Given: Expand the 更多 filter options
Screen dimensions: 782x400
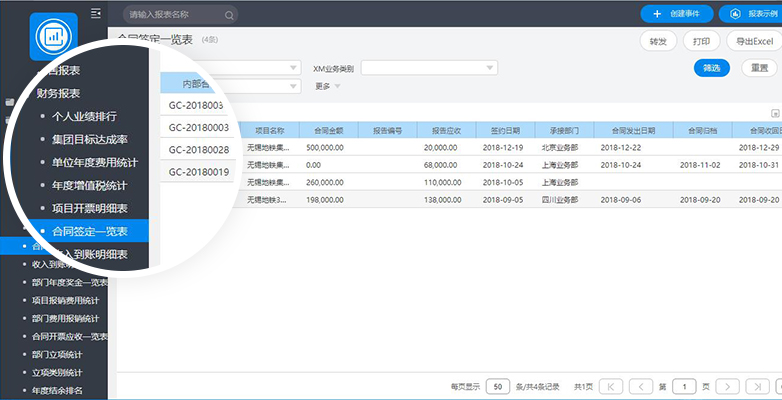Looking at the screenshot, I should point(328,86).
